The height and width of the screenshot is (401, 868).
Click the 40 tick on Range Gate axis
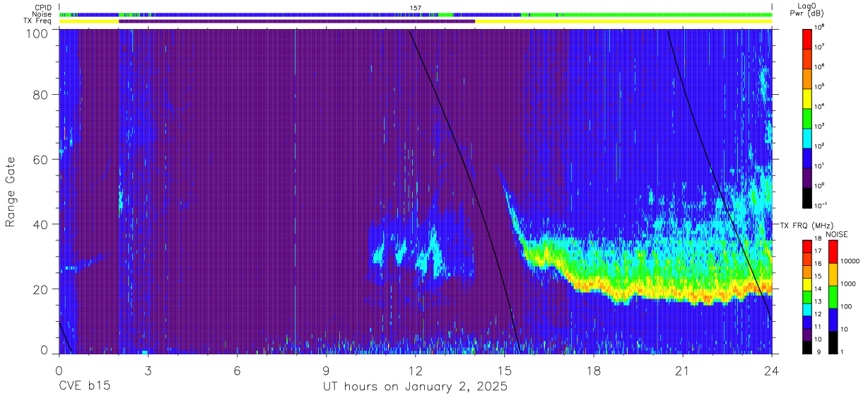(x=41, y=225)
